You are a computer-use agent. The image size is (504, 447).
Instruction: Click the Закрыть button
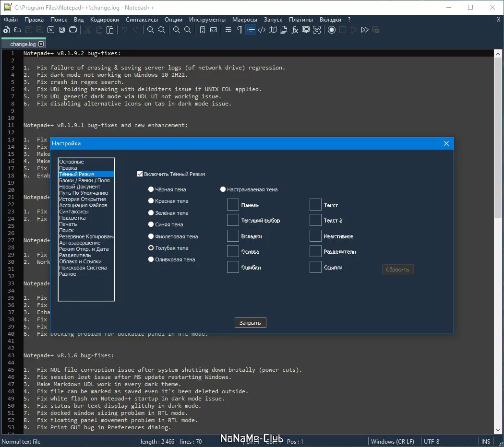tap(251, 323)
